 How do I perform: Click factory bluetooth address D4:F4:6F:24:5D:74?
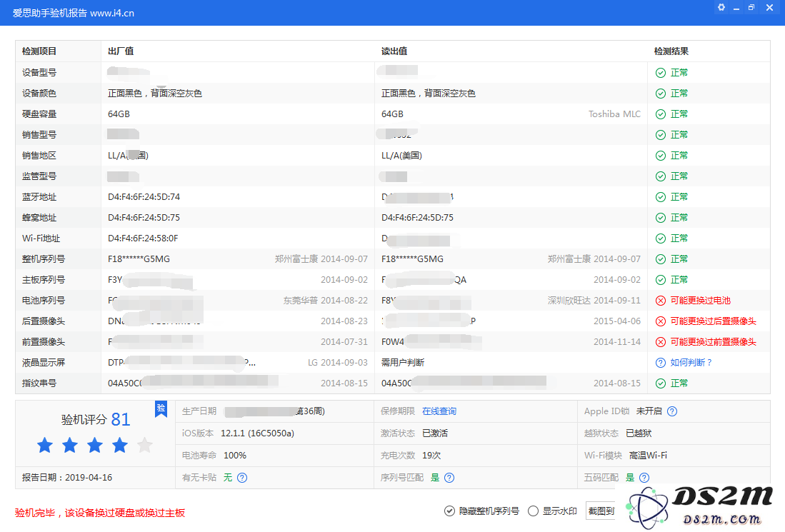tap(144, 197)
